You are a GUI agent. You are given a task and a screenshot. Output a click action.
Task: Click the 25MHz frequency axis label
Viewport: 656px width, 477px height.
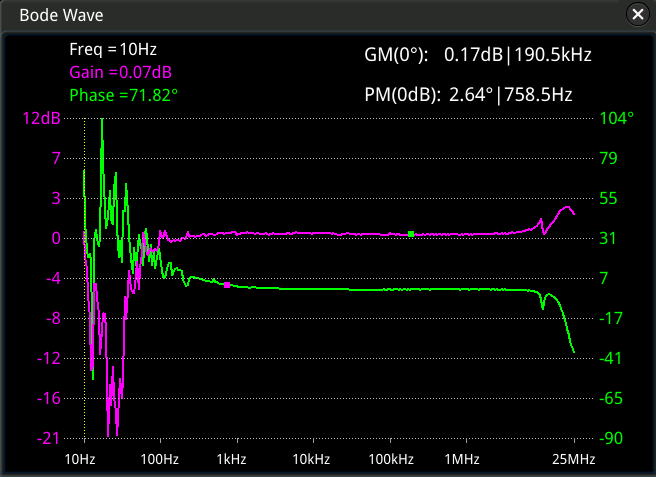point(574,459)
